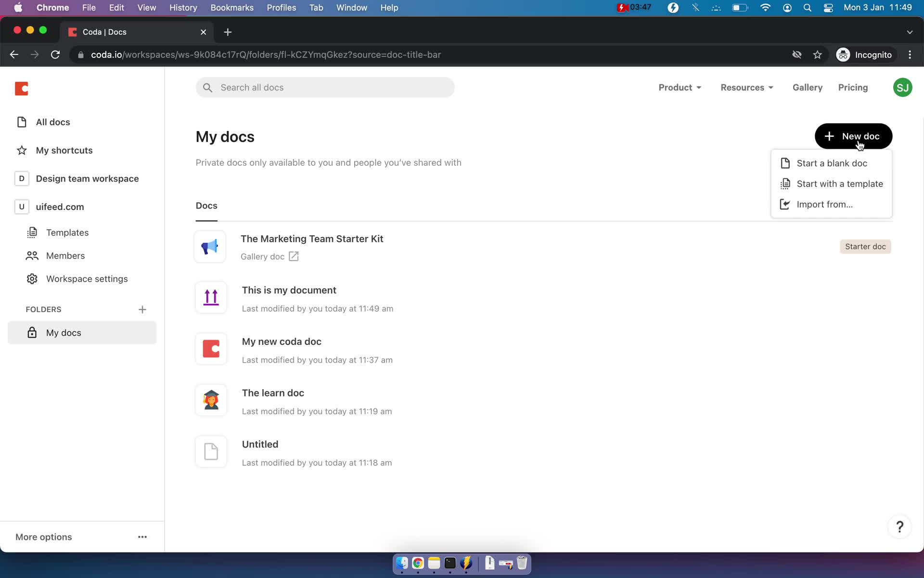The image size is (924, 578).
Task: Choose Import from...
Action: (831, 204)
